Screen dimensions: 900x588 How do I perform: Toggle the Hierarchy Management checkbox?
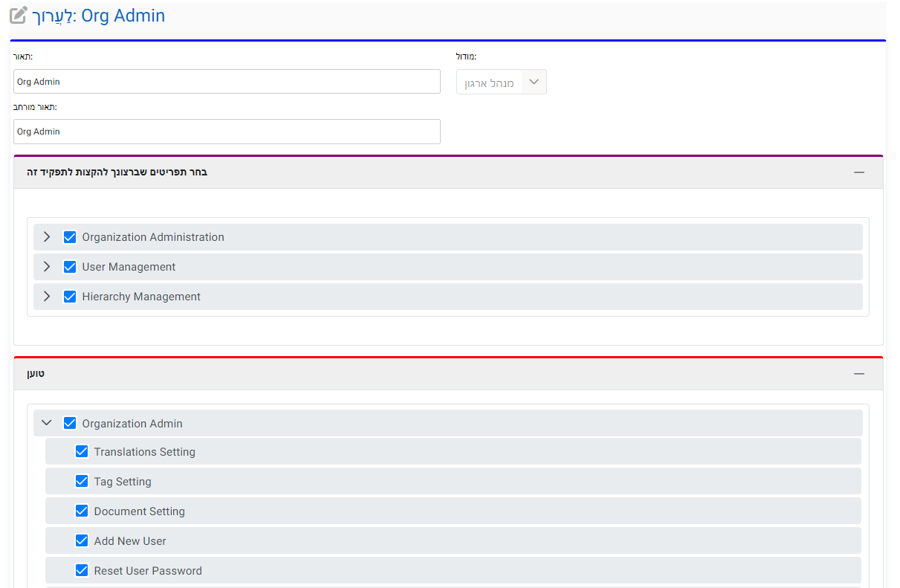tap(70, 297)
